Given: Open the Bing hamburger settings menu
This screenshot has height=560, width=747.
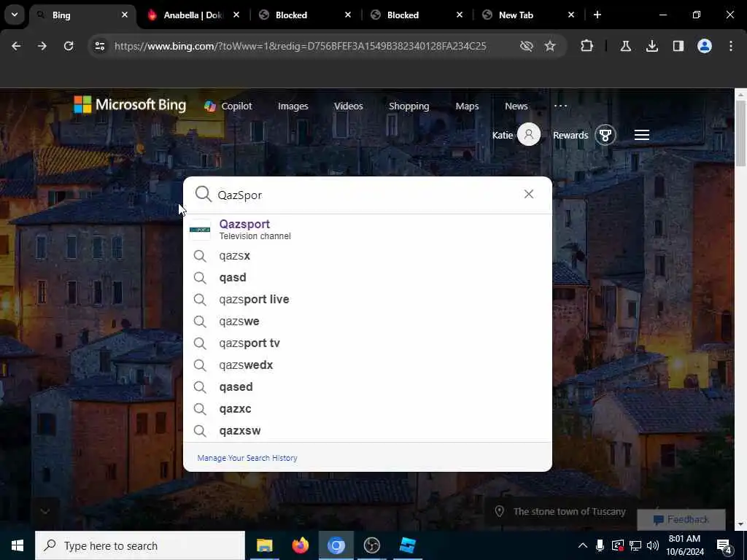Looking at the screenshot, I should 642,135.
